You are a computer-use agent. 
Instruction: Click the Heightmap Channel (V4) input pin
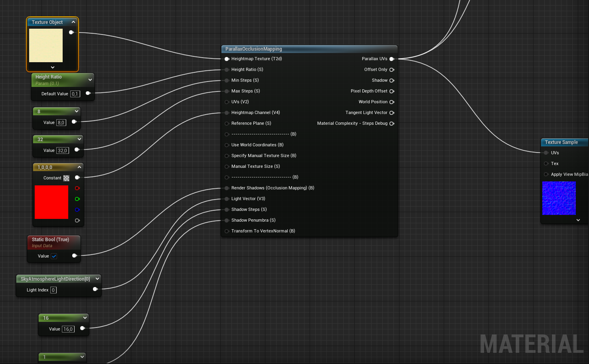[227, 113]
